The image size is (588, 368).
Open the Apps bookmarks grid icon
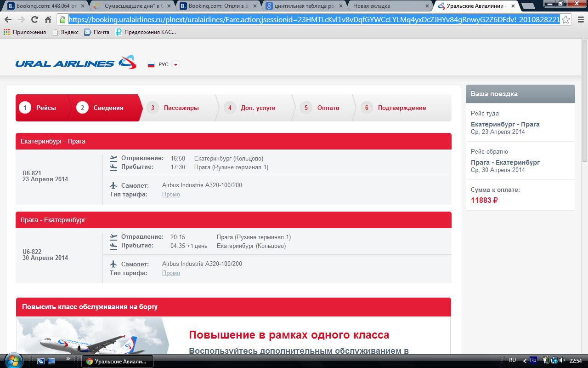click(6, 32)
